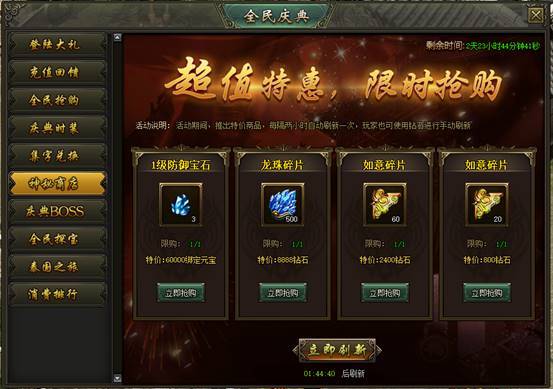Select the 如意碎片 icon with quantity 20
Screen dimensions: 553x389
tap(487, 205)
